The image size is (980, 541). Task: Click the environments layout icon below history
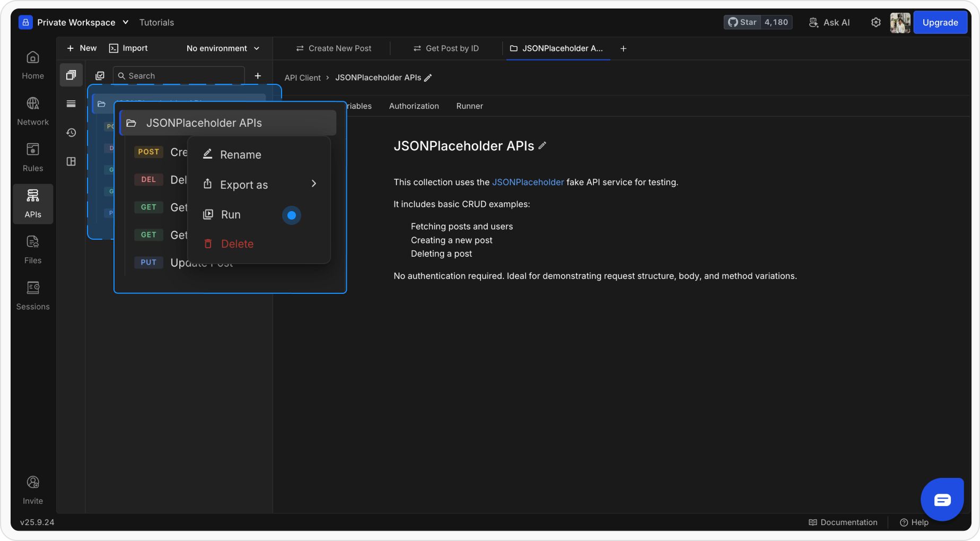point(71,161)
